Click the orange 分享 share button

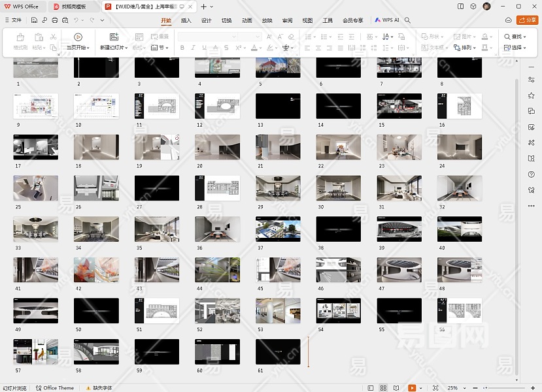coord(526,20)
